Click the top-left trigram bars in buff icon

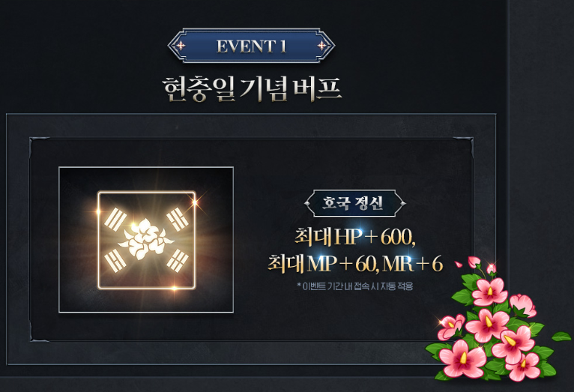115,220
